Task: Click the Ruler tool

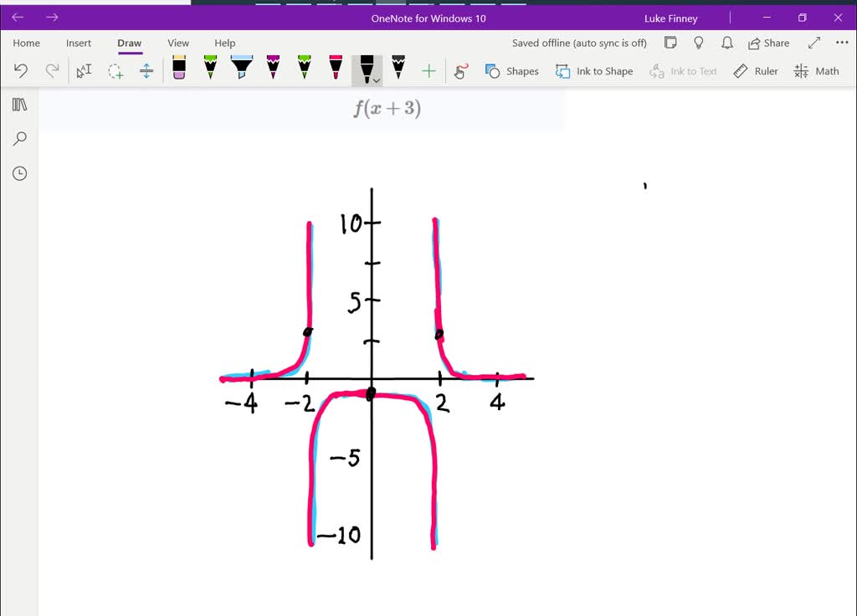Action: pyautogui.click(x=756, y=71)
